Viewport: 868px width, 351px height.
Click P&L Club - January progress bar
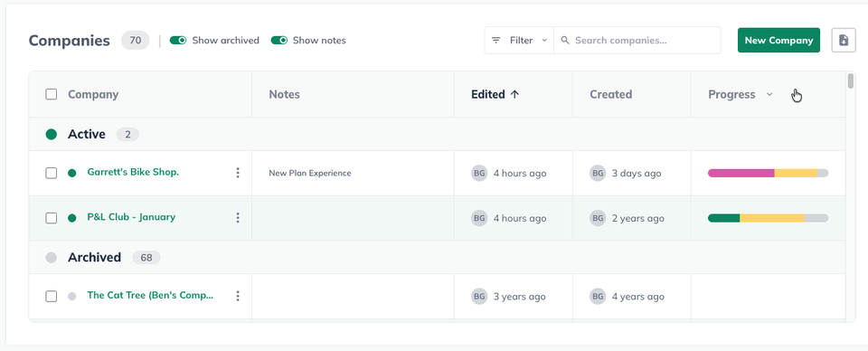pyautogui.click(x=768, y=218)
